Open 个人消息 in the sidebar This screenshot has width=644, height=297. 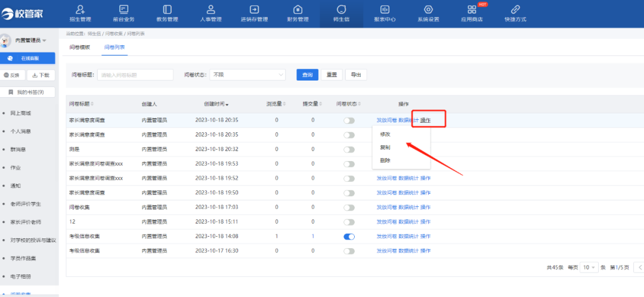(x=20, y=131)
